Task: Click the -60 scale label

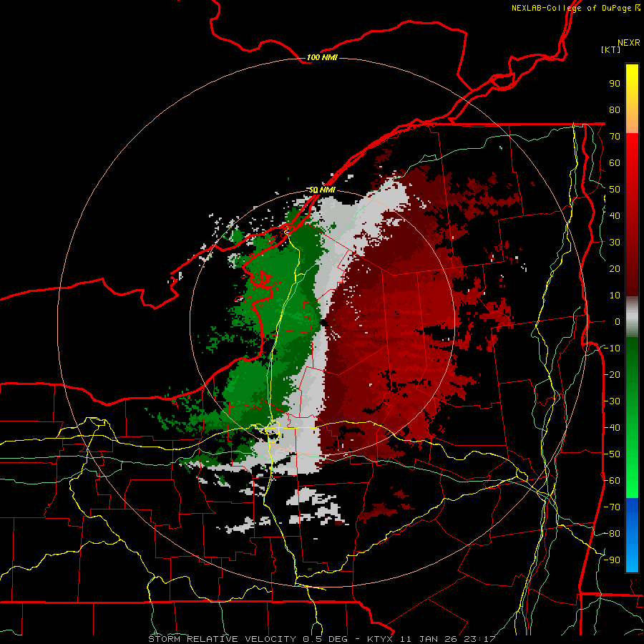Action: (x=612, y=481)
